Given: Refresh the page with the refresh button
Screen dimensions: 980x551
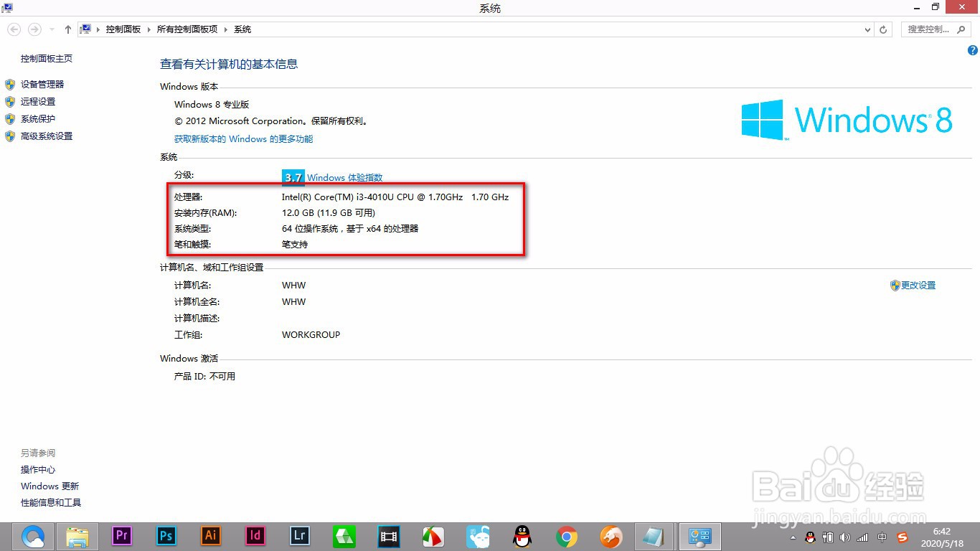Looking at the screenshot, I should coord(883,29).
